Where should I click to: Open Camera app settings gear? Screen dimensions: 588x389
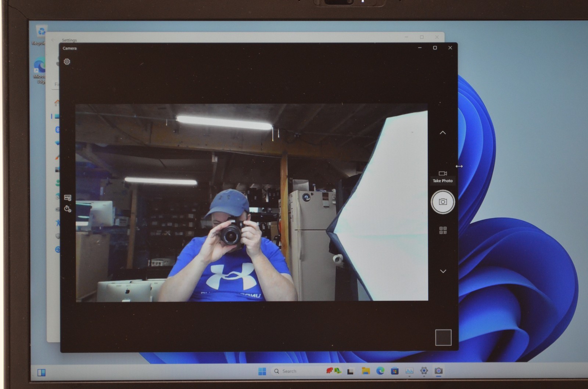tap(67, 62)
